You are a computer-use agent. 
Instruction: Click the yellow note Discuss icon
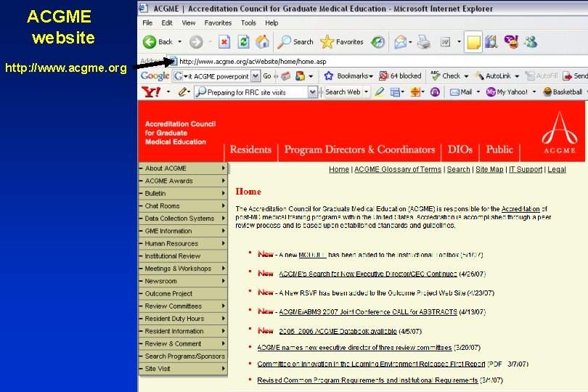[473, 41]
